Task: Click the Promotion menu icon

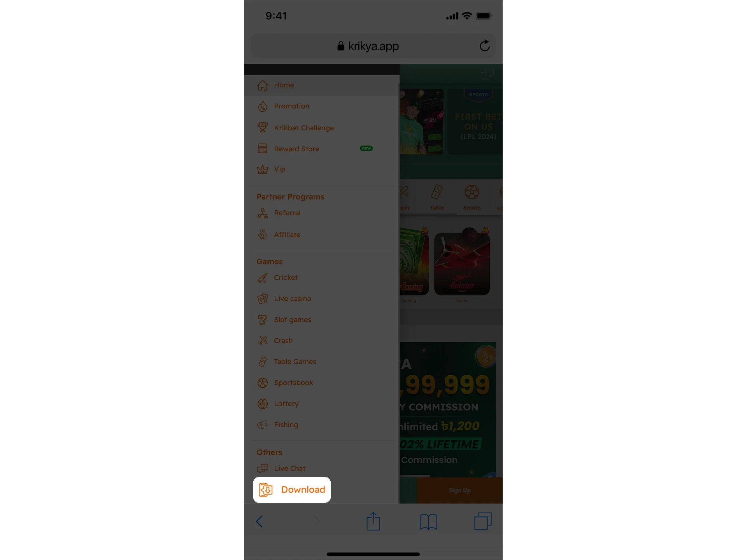Action: click(x=262, y=106)
